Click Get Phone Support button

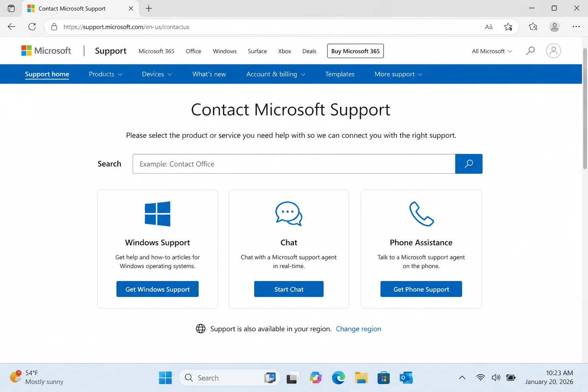click(421, 289)
